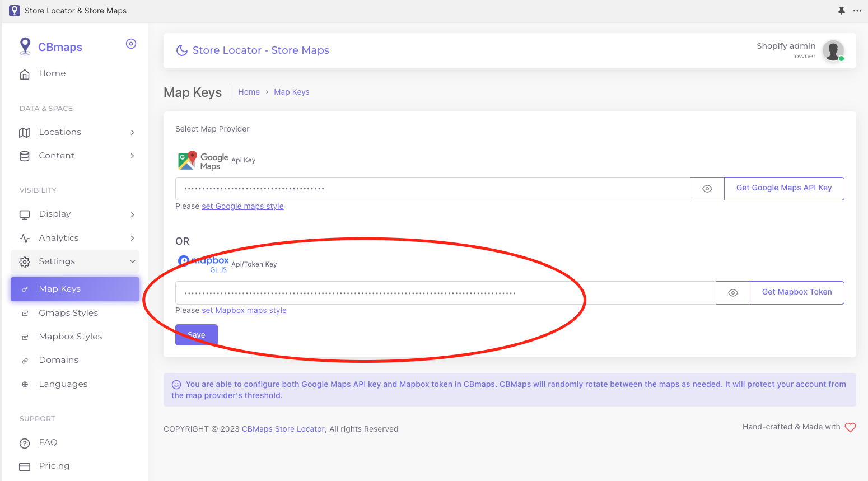Expand the Content submenu chevron
868x481 pixels.
pyautogui.click(x=133, y=156)
